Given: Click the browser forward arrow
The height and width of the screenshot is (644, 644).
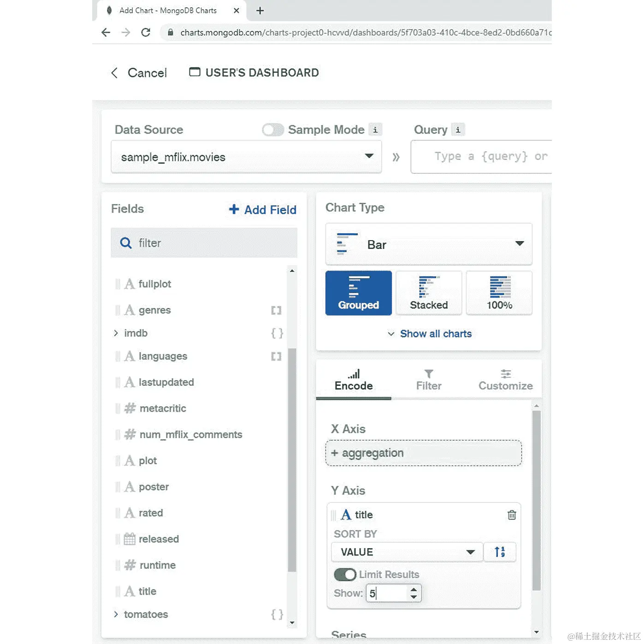Looking at the screenshot, I should pyautogui.click(x=125, y=32).
